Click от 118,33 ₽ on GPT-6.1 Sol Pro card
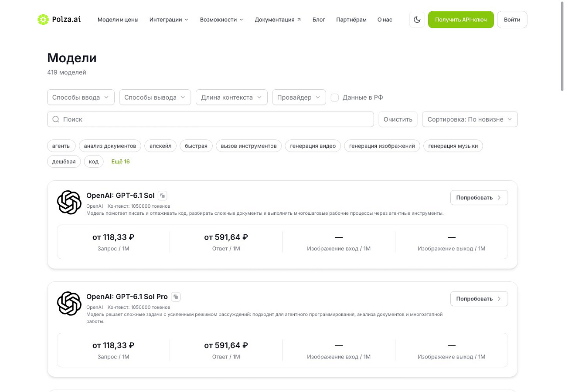 (113, 345)
